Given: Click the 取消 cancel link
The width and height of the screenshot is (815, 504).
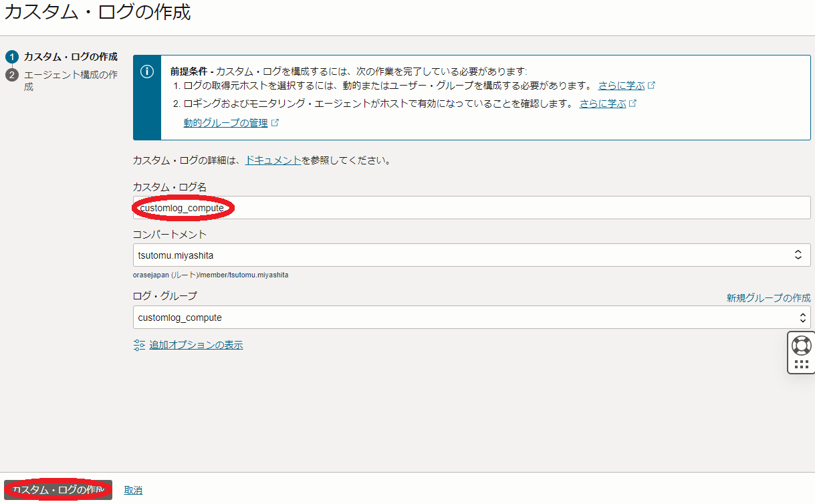Looking at the screenshot, I should pyautogui.click(x=133, y=490).
